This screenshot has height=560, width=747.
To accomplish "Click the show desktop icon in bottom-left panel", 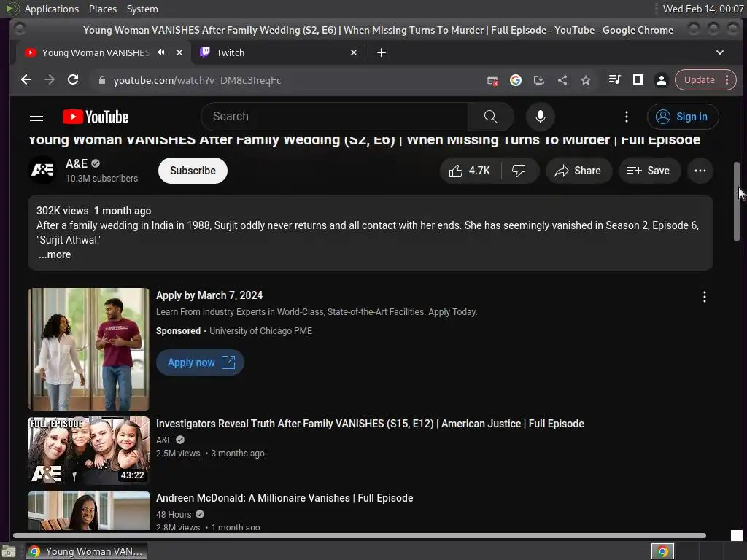I will click(x=9, y=551).
